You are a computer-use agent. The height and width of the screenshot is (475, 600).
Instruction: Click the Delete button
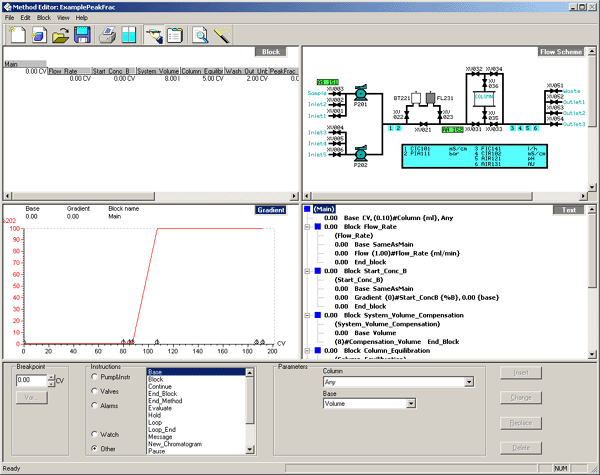click(x=521, y=448)
